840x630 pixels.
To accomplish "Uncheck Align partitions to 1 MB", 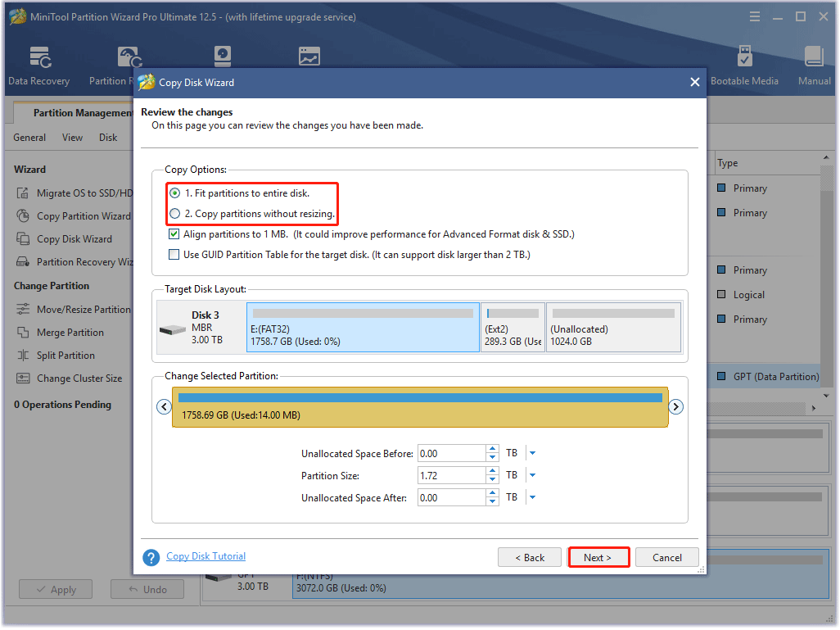I will (x=174, y=233).
